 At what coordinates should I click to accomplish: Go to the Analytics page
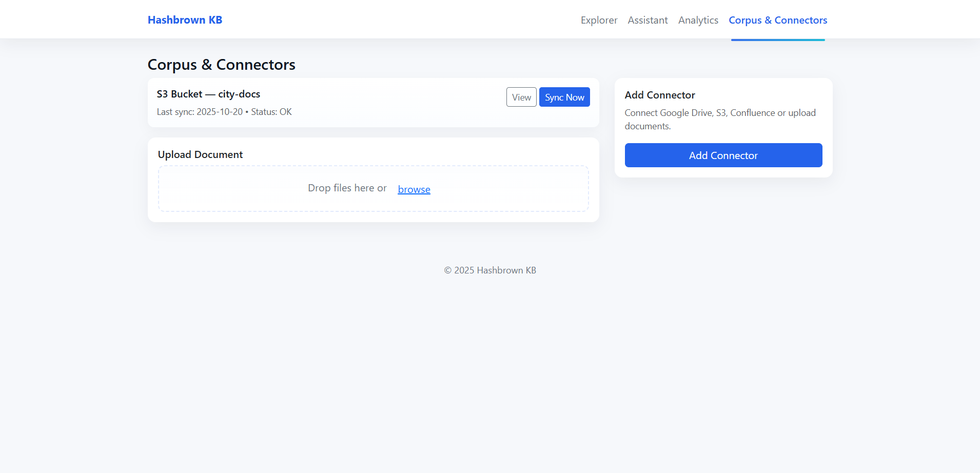698,20
